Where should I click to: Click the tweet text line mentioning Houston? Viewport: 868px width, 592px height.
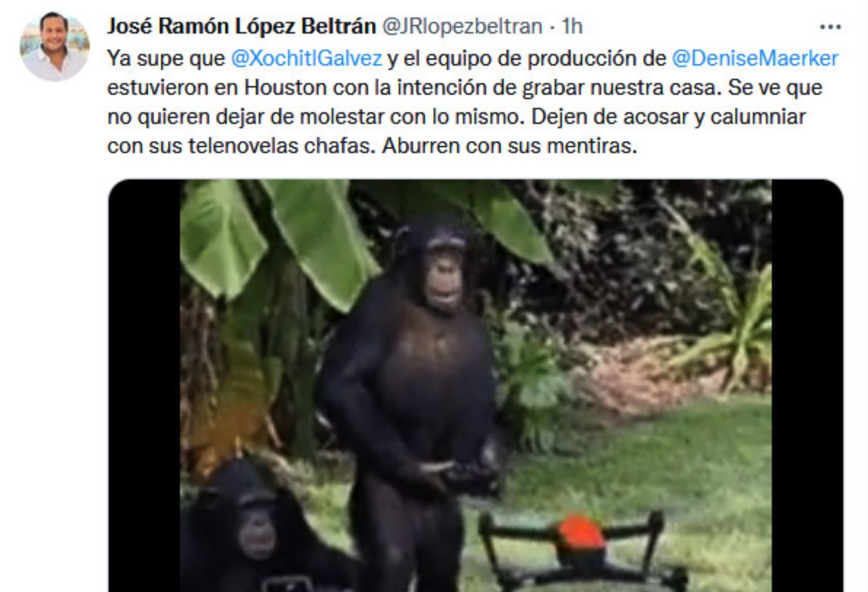tap(464, 87)
